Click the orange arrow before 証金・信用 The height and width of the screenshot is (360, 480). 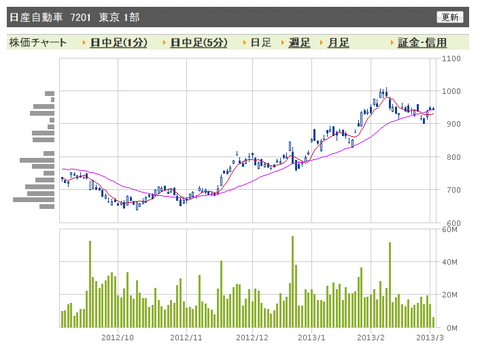(392, 43)
